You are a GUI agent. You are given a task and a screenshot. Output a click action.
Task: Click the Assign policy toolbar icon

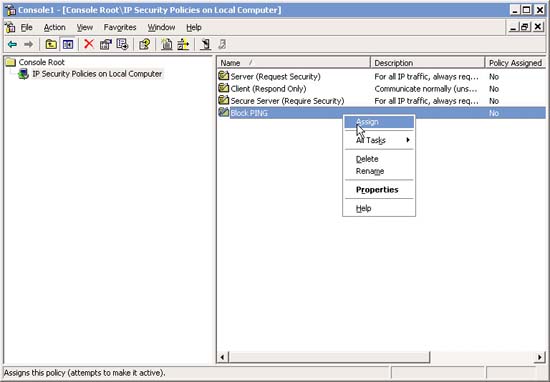pyautogui.click(x=206, y=45)
